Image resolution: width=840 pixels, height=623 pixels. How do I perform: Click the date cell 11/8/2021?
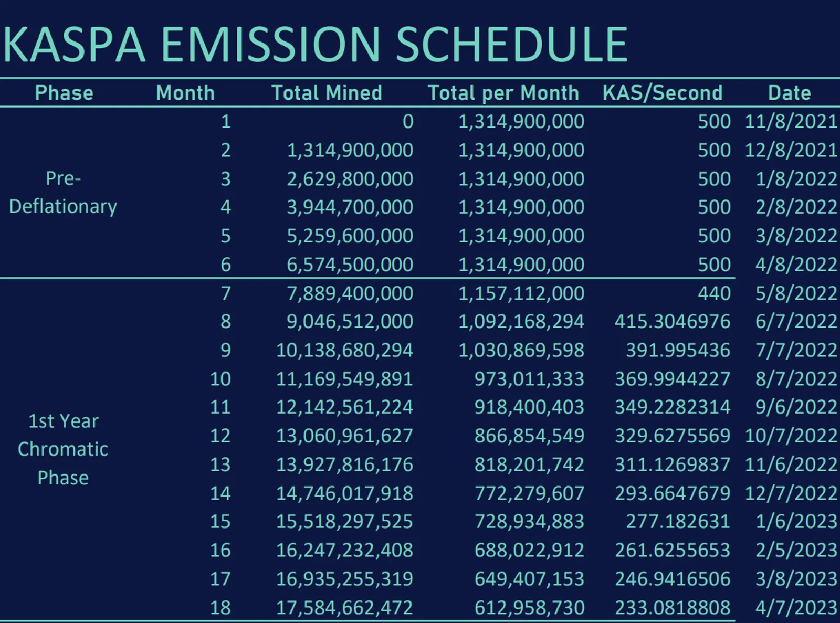791,121
